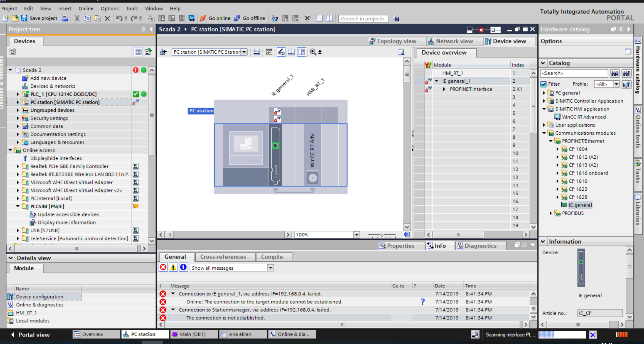This screenshot has width=644, height=344.
Task: Click the Paste icon in the toolbar
Action: [x=97, y=18]
